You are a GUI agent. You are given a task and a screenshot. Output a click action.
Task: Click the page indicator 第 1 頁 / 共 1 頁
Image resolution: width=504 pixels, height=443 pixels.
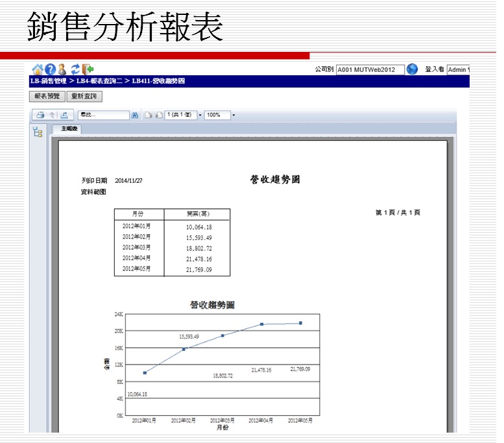(x=398, y=213)
